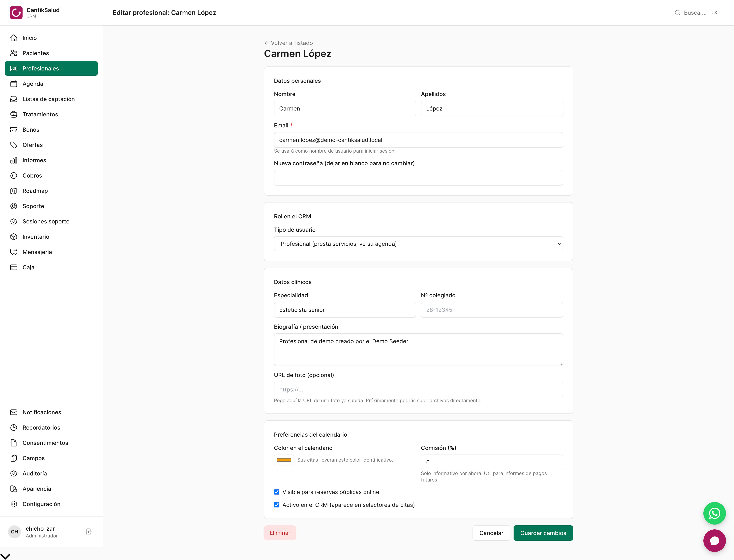Open Tratamientos section
The width and height of the screenshot is (734, 560).
click(x=51, y=114)
